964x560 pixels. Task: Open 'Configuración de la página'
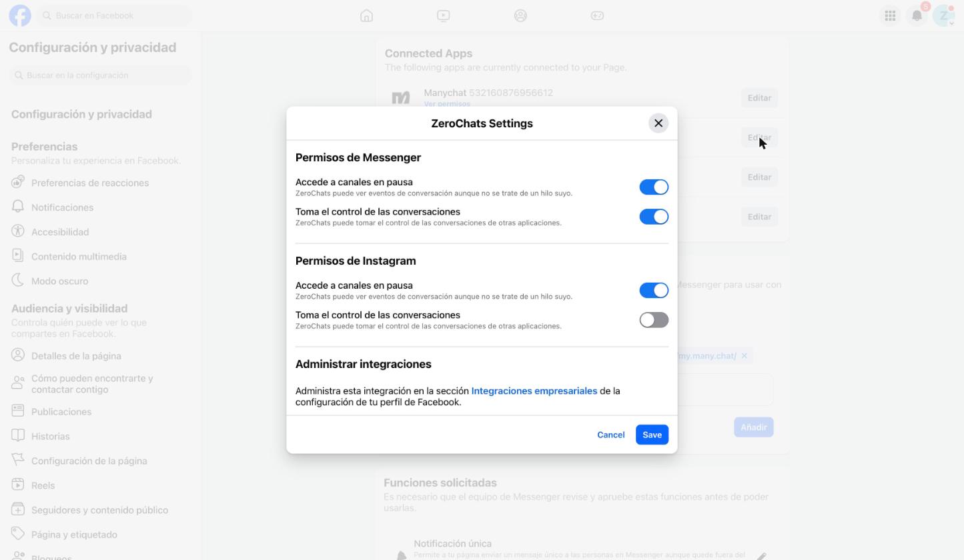[x=89, y=461]
